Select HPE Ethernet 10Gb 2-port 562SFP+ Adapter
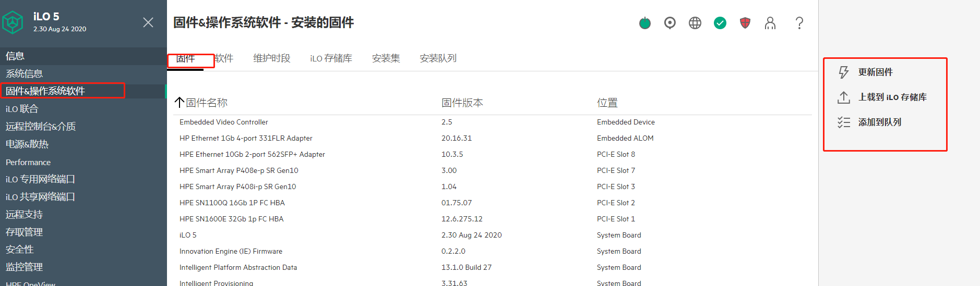Viewport: 980px width, 286px height. click(252, 154)
